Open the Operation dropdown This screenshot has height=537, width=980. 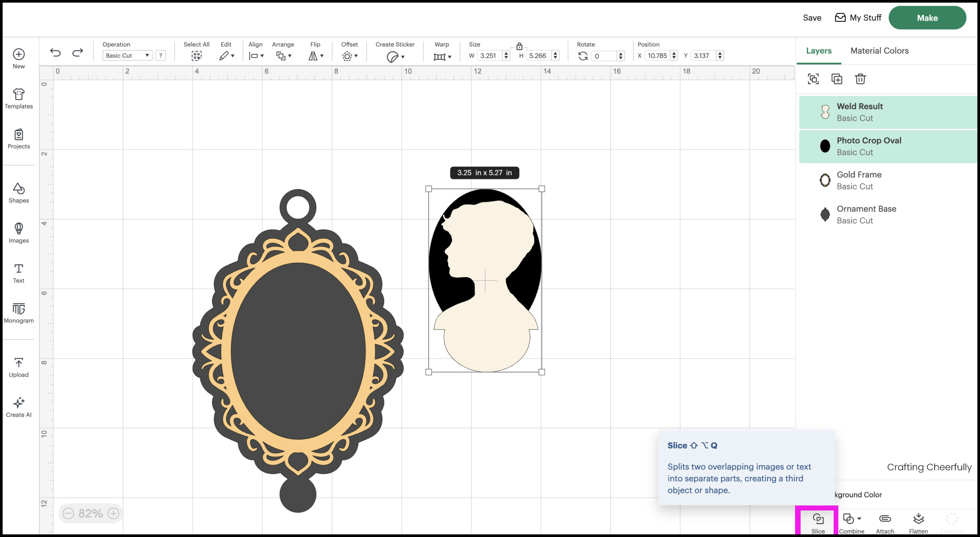[127, 55]
